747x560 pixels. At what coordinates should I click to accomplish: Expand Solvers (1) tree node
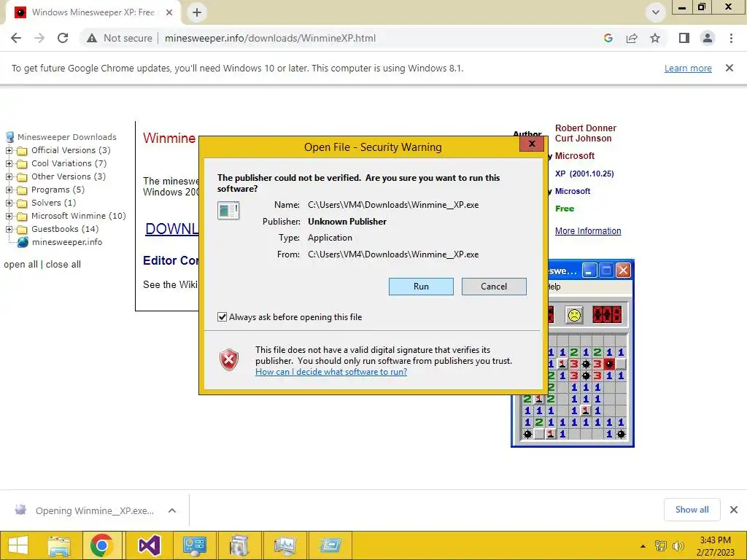9,203
